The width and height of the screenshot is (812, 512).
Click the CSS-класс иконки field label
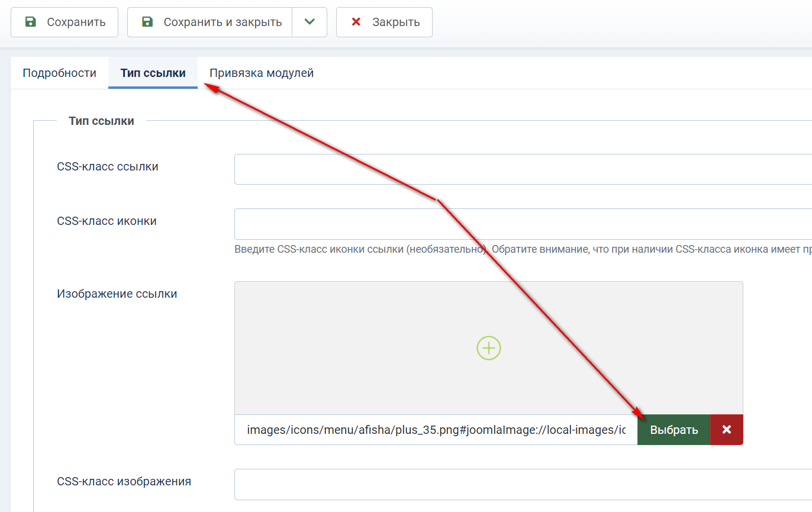(107, 221)
